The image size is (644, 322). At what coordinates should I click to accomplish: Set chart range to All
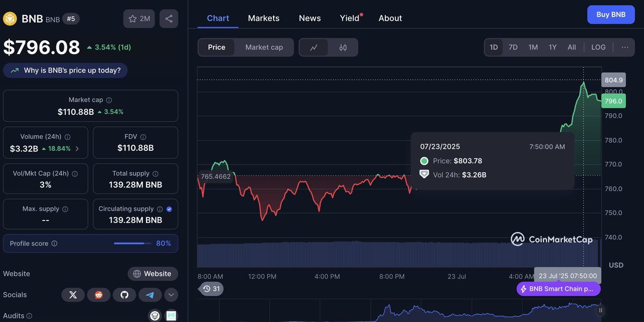pyautogui.click(x=572, y=47)
